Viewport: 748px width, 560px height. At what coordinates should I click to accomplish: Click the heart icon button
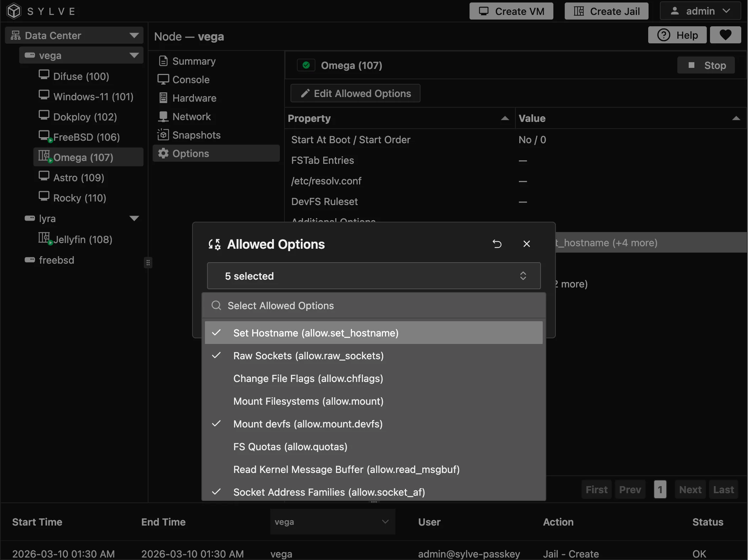[725, 35]
